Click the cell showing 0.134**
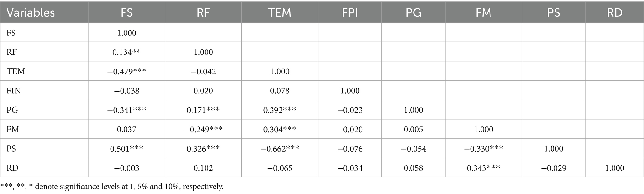The height and width of the screenshot is (194, 644). (x=126, y=52)
